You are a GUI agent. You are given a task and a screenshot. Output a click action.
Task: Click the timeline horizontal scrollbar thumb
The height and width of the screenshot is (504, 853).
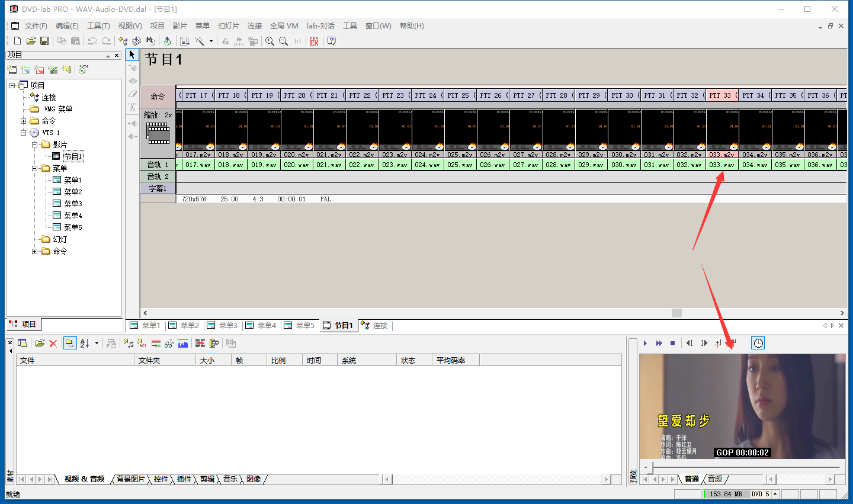(676, 313)
